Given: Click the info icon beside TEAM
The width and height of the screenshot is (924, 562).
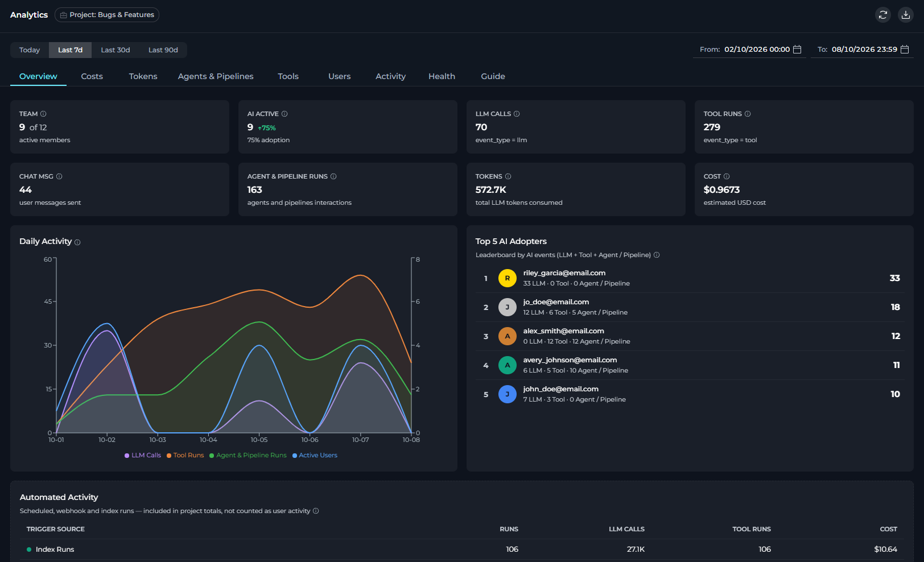Looking at the screenshot, I should [43, 114].
